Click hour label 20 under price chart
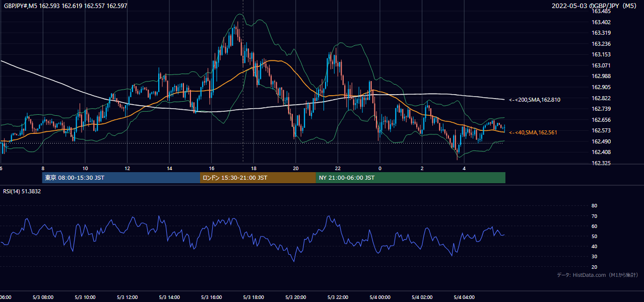Image resolution: width=644 pixels, height=302 pixels. (296, 168)
